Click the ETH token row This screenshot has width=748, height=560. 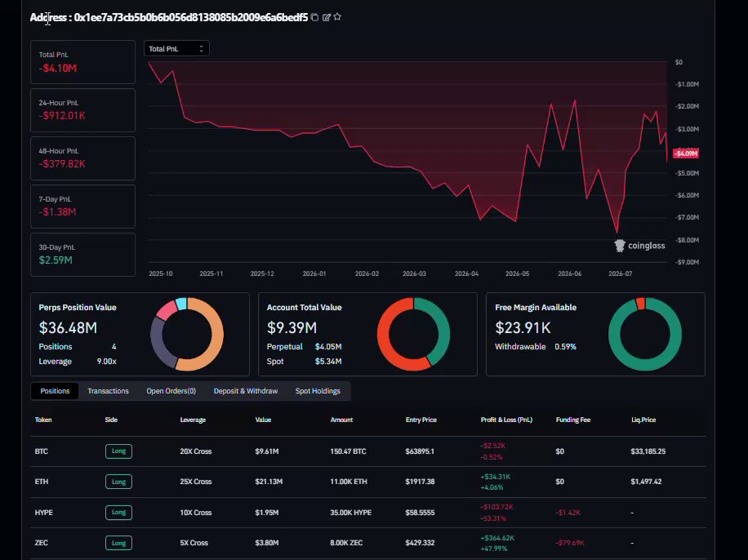coord(367,482)
